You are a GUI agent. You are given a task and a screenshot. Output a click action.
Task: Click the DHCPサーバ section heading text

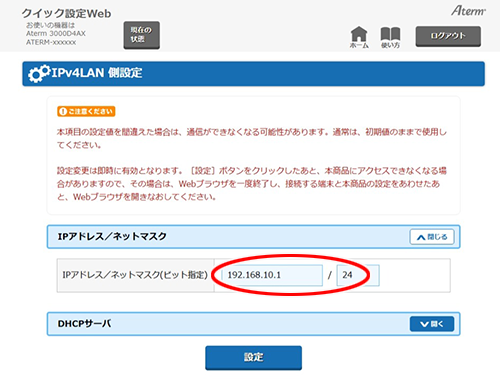pos(85,323)
